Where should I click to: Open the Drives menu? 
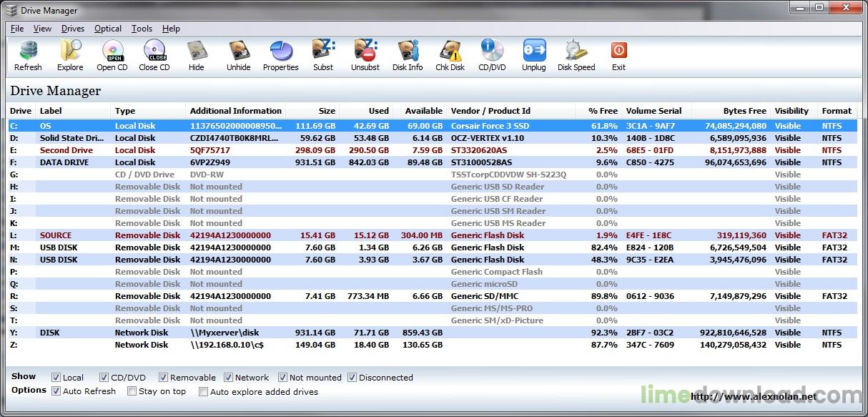pos(73,29)
